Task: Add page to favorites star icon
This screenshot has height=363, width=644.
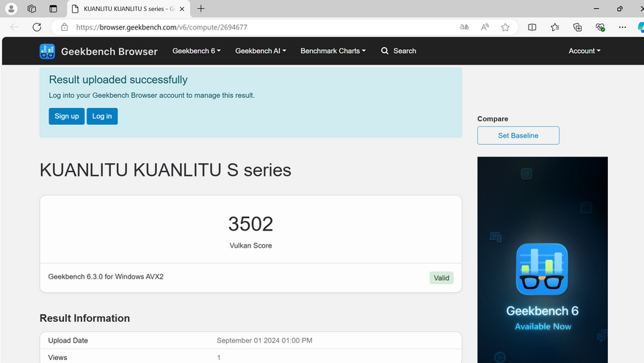Action: pyautogui.click(x=505, y=27)
